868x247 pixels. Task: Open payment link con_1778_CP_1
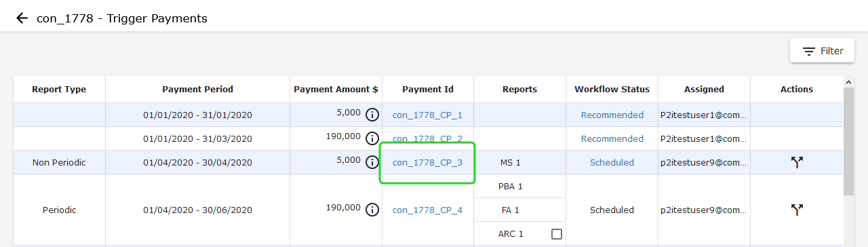tap(427, 115)
